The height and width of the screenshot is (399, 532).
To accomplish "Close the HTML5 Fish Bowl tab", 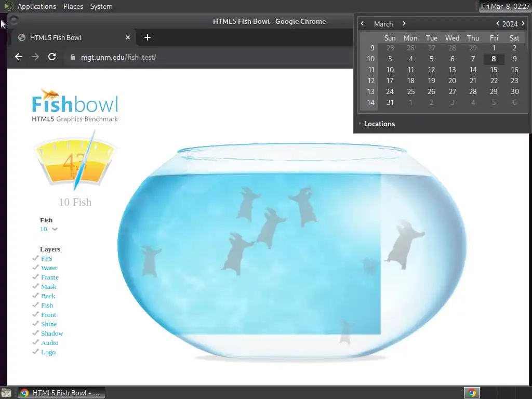I will (x=128, y=37).
